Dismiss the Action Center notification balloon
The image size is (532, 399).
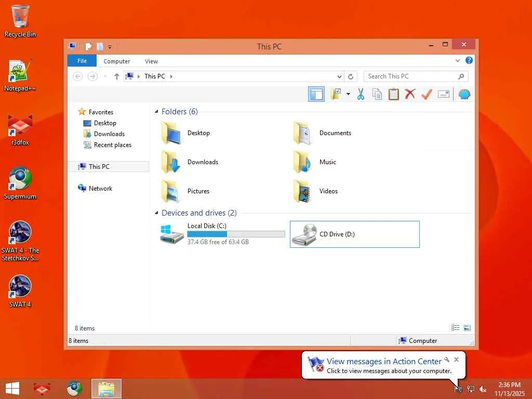(x=456, y=360)
